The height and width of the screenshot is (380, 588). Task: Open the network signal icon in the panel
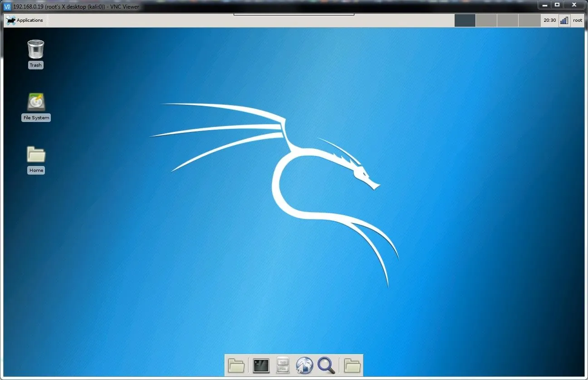tap(564, 20)
